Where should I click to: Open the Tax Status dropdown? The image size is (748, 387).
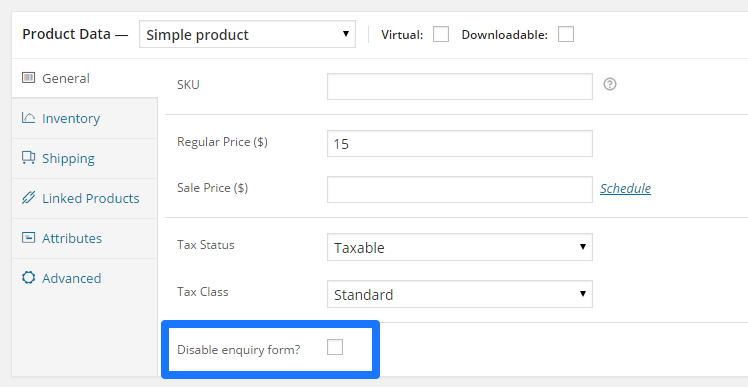[x=460, y=247]
